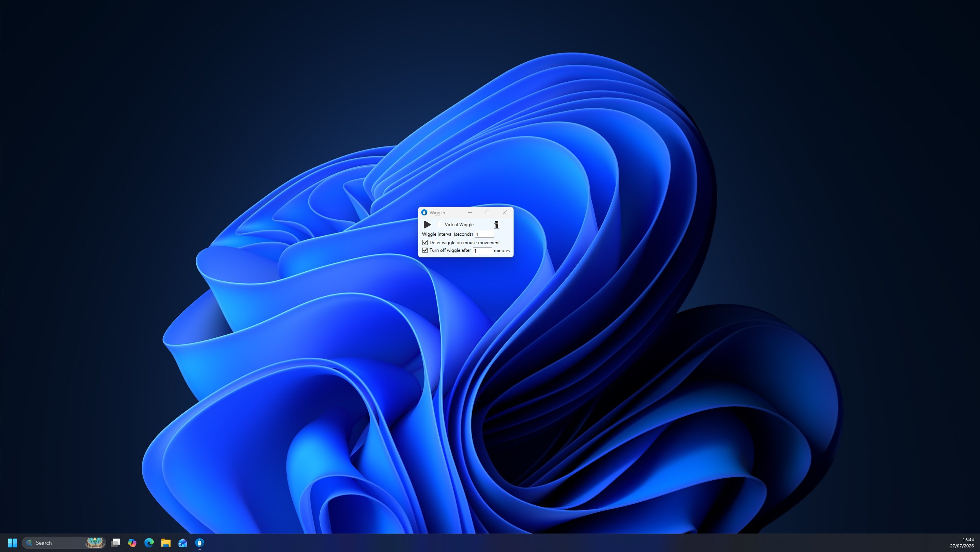Click the minutes label text
The image size is (980, 552).
(502, 251)
